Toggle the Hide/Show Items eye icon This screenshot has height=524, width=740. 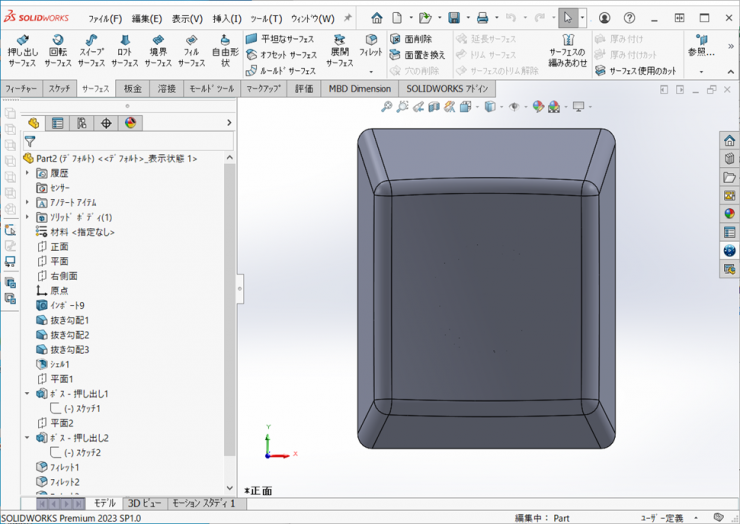pyautogui.click(x=514, y=107)
